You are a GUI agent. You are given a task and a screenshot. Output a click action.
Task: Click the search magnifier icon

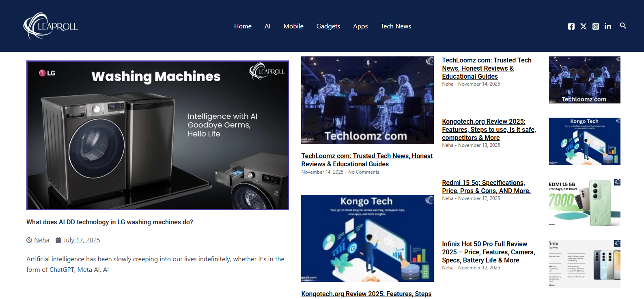tap(623, 26)
